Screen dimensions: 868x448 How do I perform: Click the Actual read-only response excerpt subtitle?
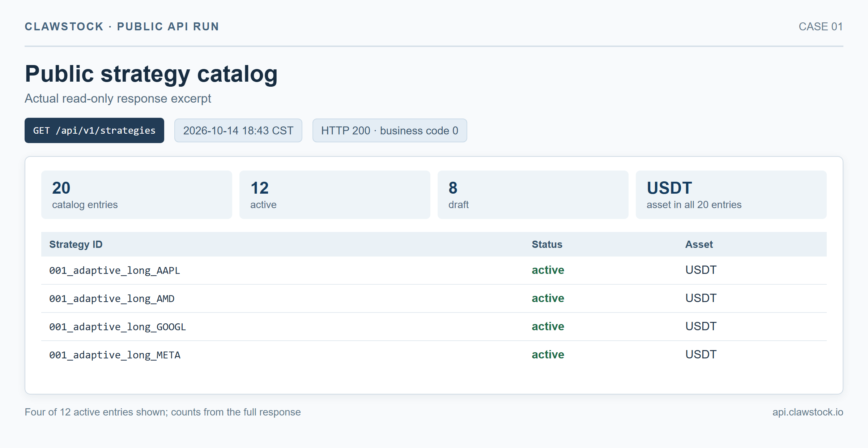118,99
